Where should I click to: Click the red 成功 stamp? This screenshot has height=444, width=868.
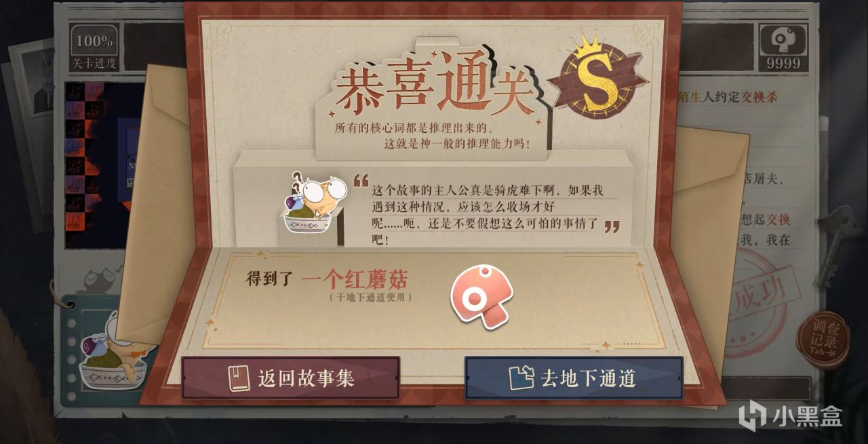(x=763, y=298)
